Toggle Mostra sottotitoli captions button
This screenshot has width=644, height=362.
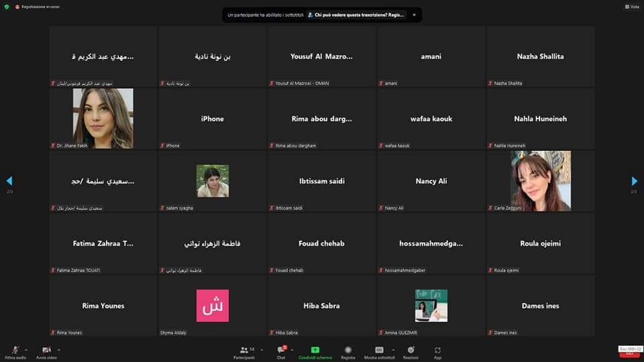379,352
